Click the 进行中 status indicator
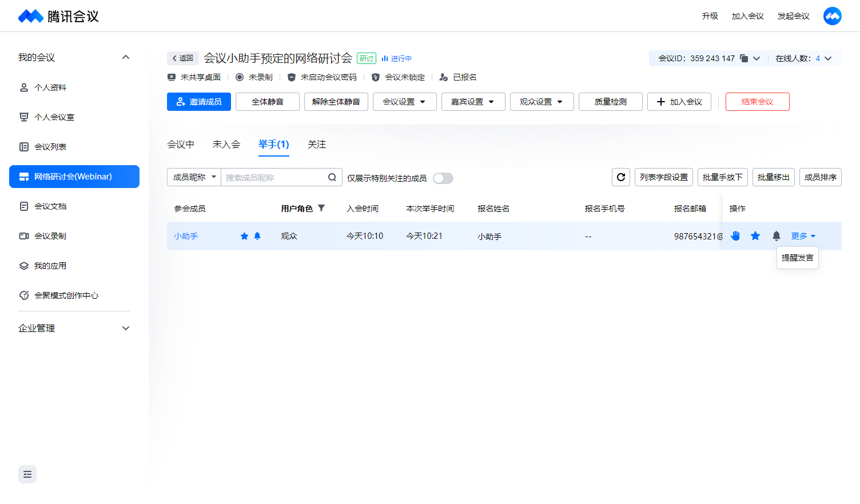Screen dimensions: 860x504 [397, 58]
